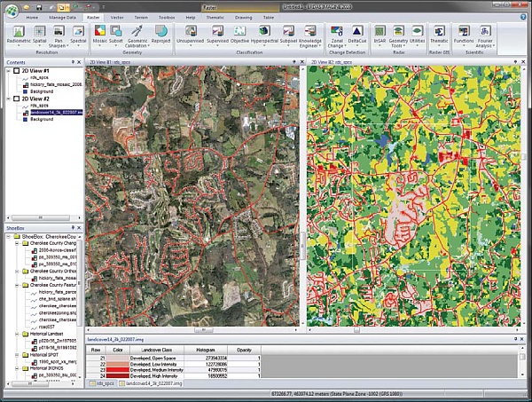532x402 pixels.
Task: Switch to the rds_spcs bottom tab
Action: tap(102, 383)
